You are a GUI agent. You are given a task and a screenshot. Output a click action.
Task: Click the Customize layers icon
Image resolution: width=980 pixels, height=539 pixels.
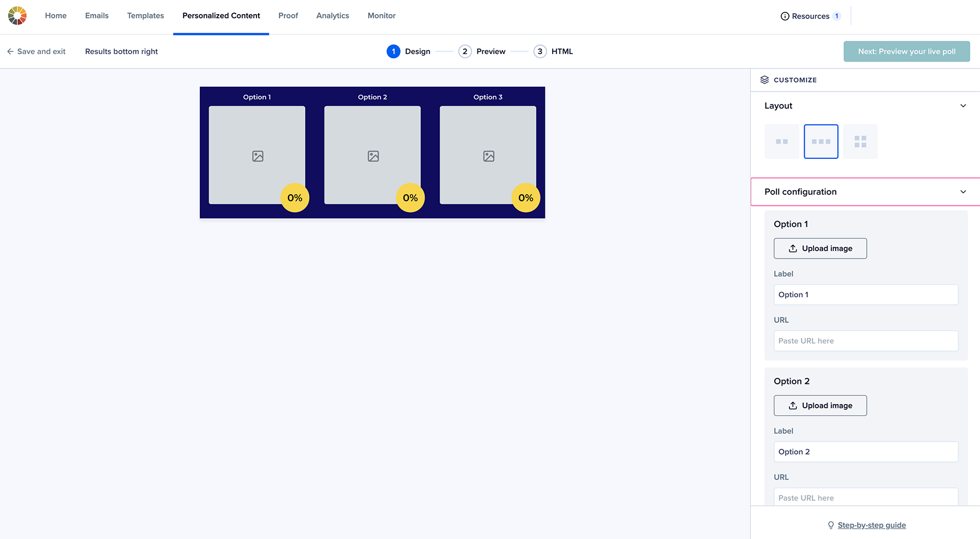(x=764, y=80)
